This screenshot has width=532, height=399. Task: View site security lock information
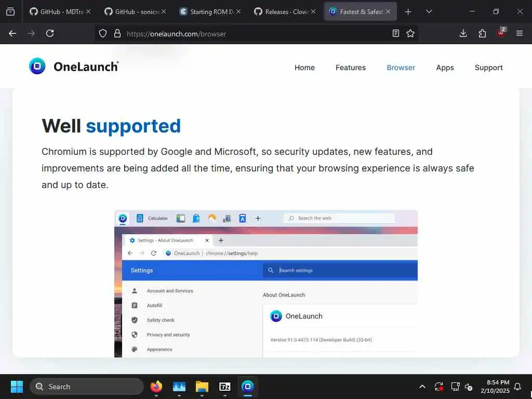[x=117, y=34]
